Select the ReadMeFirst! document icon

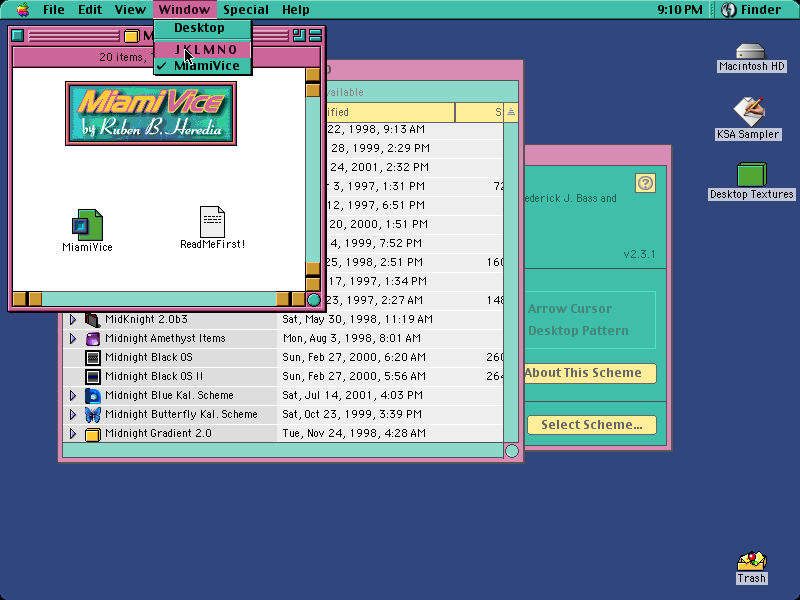click(x=212, y=222)
